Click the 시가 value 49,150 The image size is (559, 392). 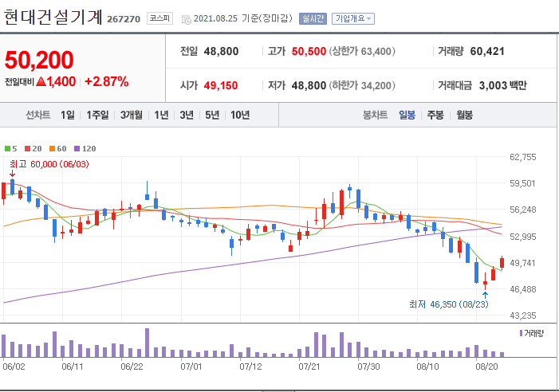221,85
